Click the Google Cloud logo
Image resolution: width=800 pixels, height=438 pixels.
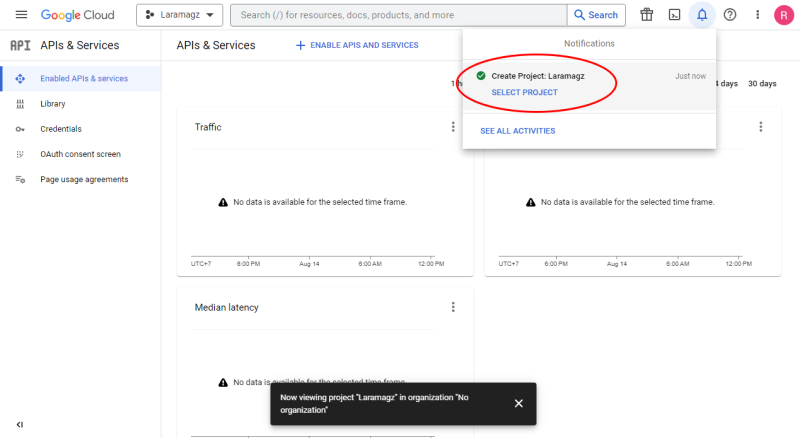click(78, 15)
